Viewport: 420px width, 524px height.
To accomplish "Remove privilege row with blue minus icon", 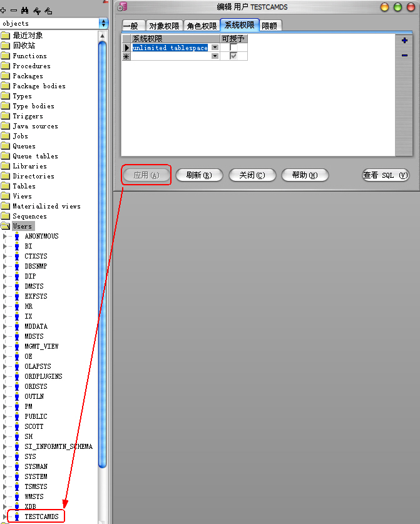I will pyautogui.click(x=404, y=55).
